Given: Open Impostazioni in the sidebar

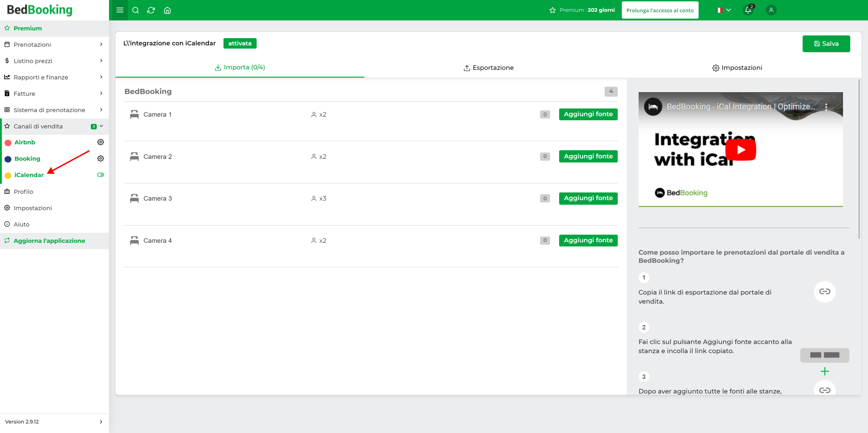Looking at the screenshot, I should click(55, 208).
